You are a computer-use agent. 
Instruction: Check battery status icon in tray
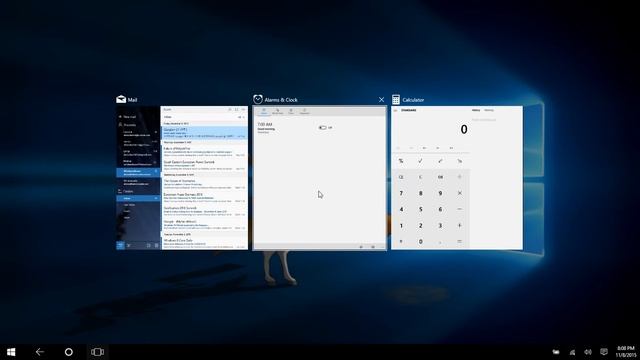pos(556,352)
